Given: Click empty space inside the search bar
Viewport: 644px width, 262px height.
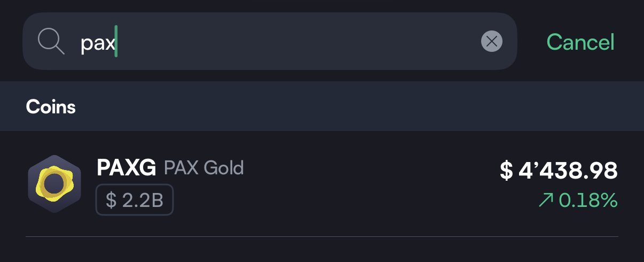Looking at the screenshot, I should [x=299, y=41].
